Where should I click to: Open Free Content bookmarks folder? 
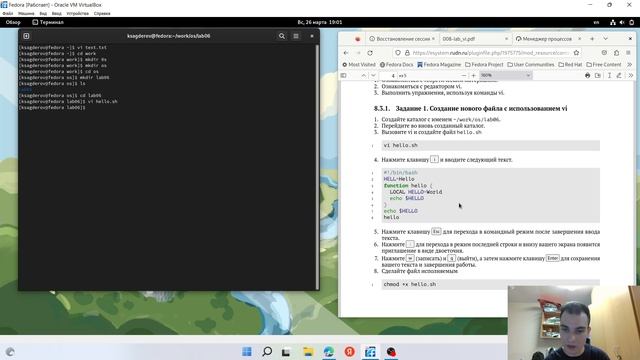pyautogui.click(x=604, y=64)
